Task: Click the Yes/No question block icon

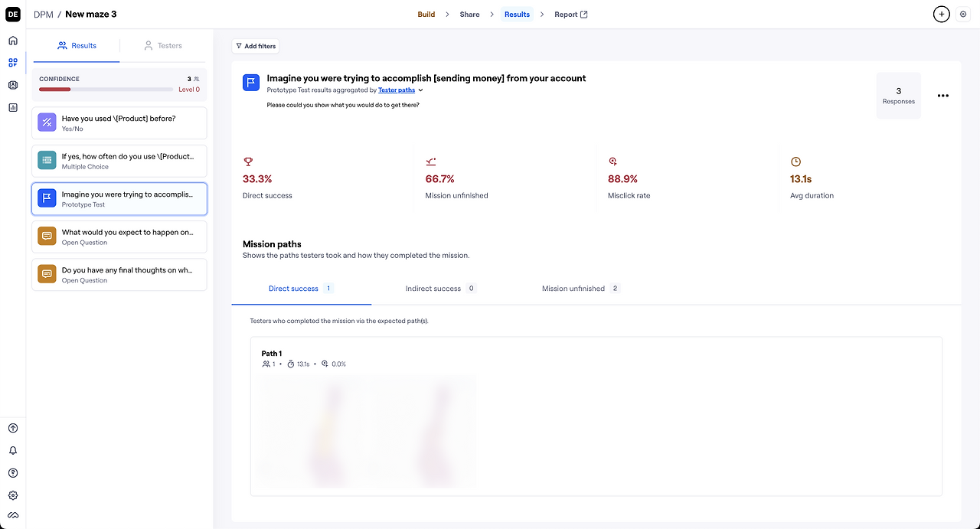Action: coord(47,122)
